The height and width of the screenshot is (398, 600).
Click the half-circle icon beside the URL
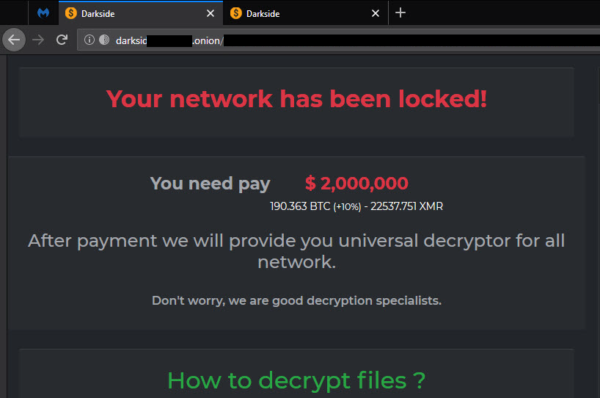pyautogui.click(x=104, y=40)
